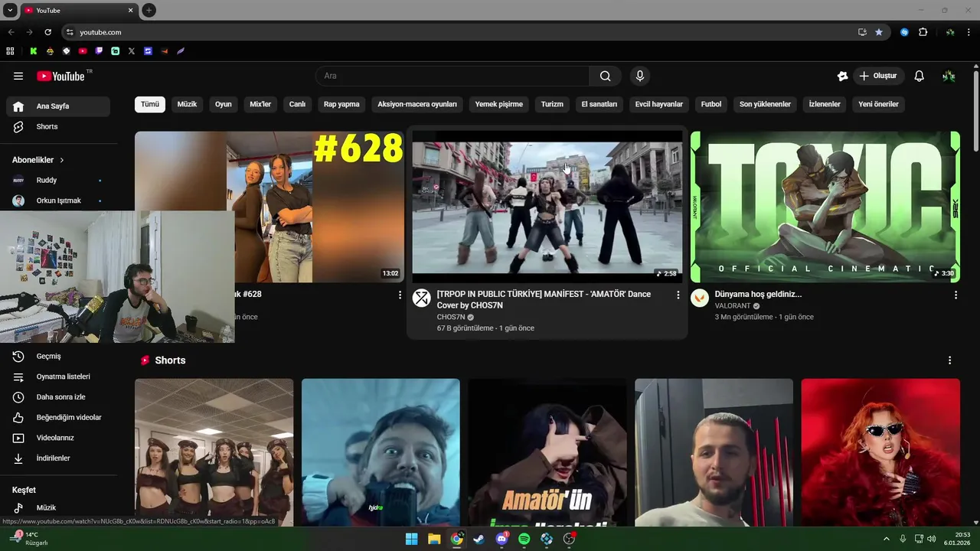Open Daha sonra izle list
The width and height of the screenshot is (980, 551).
tap(58, 397)
